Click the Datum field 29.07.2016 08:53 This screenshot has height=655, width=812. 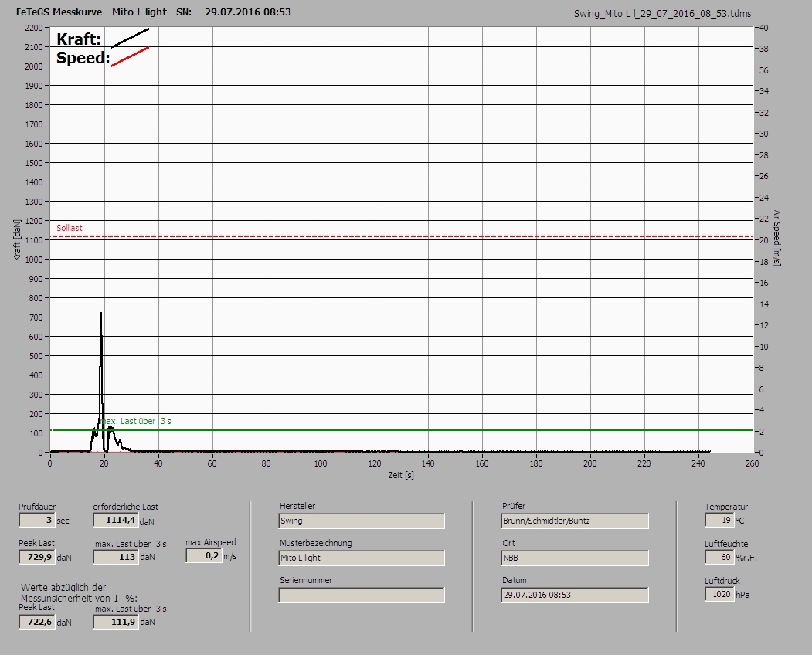(x=575, y=596)
